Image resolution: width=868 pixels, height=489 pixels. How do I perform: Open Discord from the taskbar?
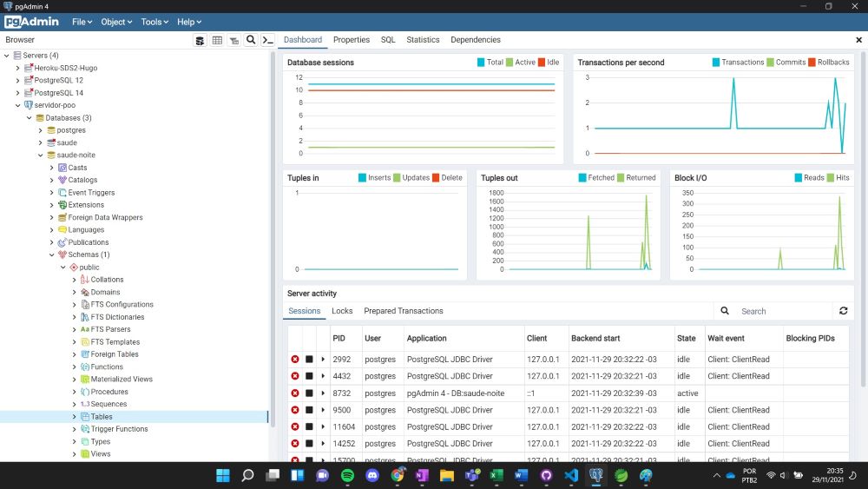click(x=372, y=475)
